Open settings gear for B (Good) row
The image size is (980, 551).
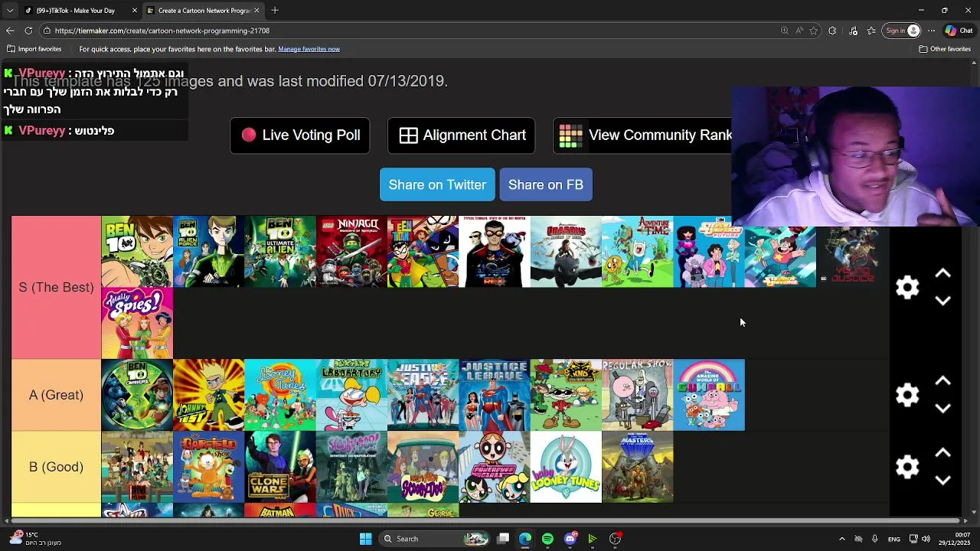pyautogui.click(x=907, y=467)
